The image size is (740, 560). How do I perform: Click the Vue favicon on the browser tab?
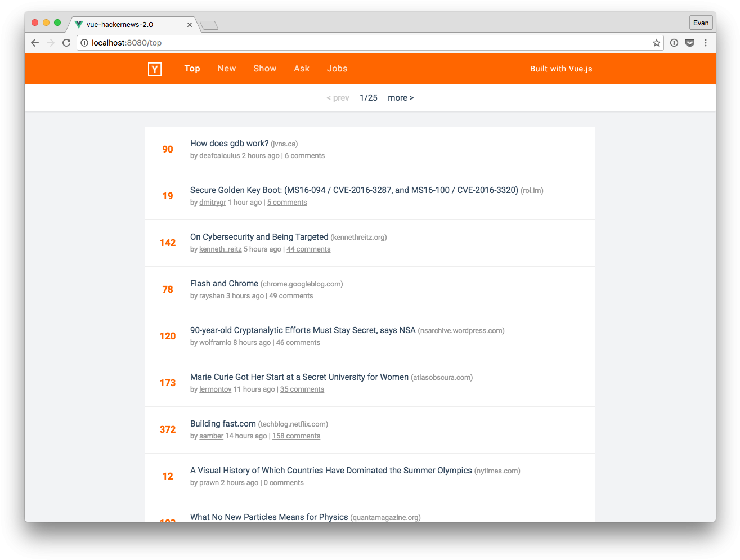click(x=78, y=24)
